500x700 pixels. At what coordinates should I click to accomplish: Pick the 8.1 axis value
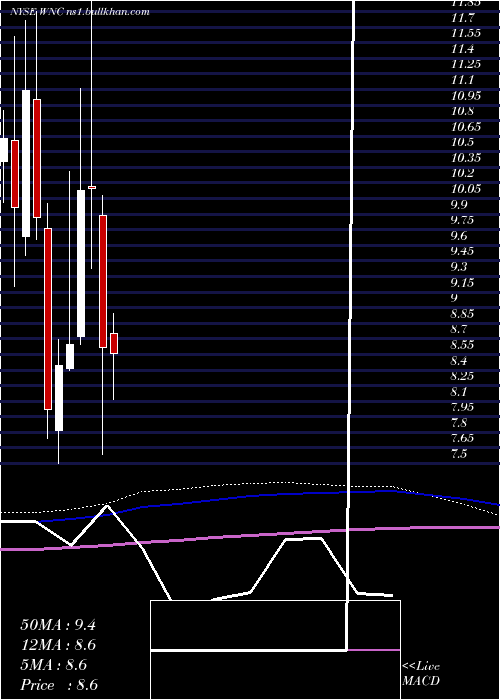[x=459, y=392]
